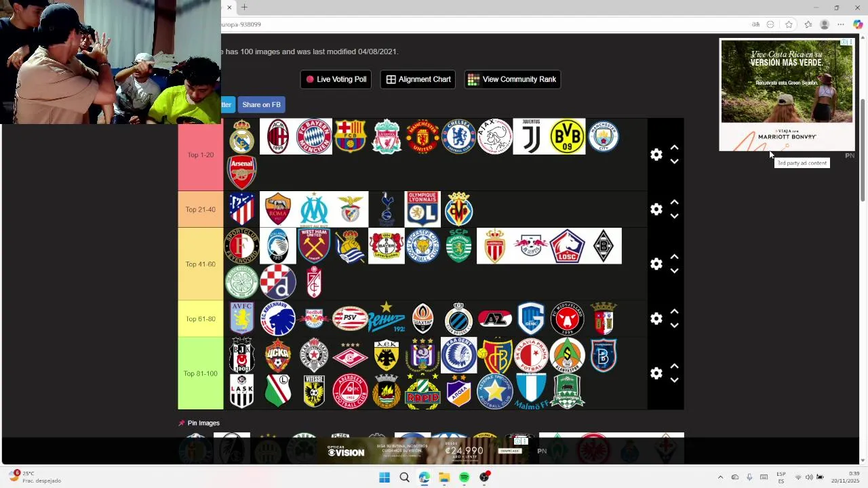868x488 pixels.
Task: Move Top 61-80 tier row up
Action: tap(674, 312)
